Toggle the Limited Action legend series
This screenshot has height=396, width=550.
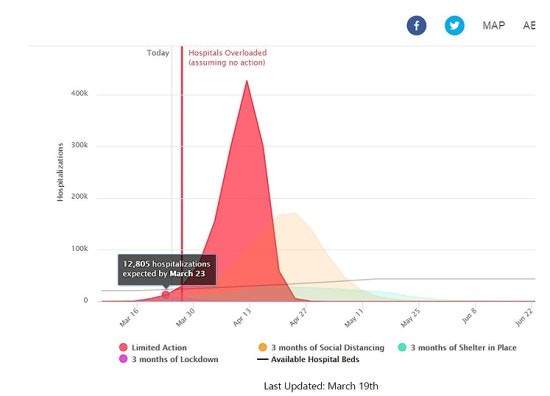tap(153, 347)
